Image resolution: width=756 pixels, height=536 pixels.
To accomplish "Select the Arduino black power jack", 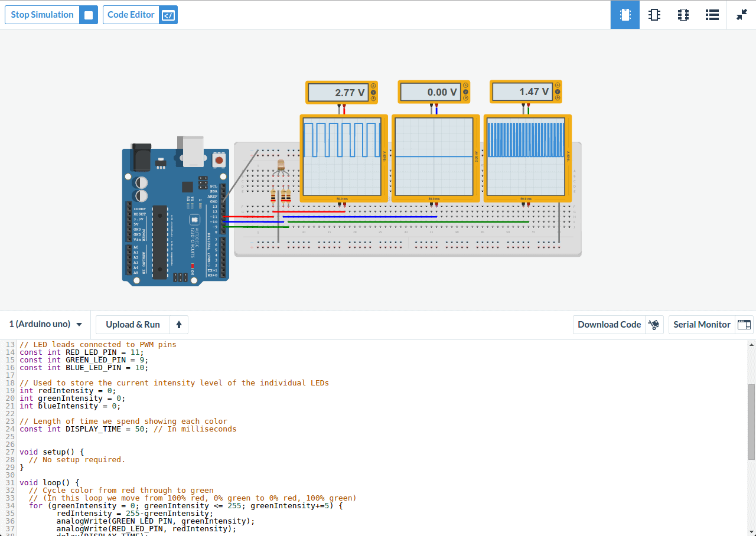I will click(x=141, y=156).
